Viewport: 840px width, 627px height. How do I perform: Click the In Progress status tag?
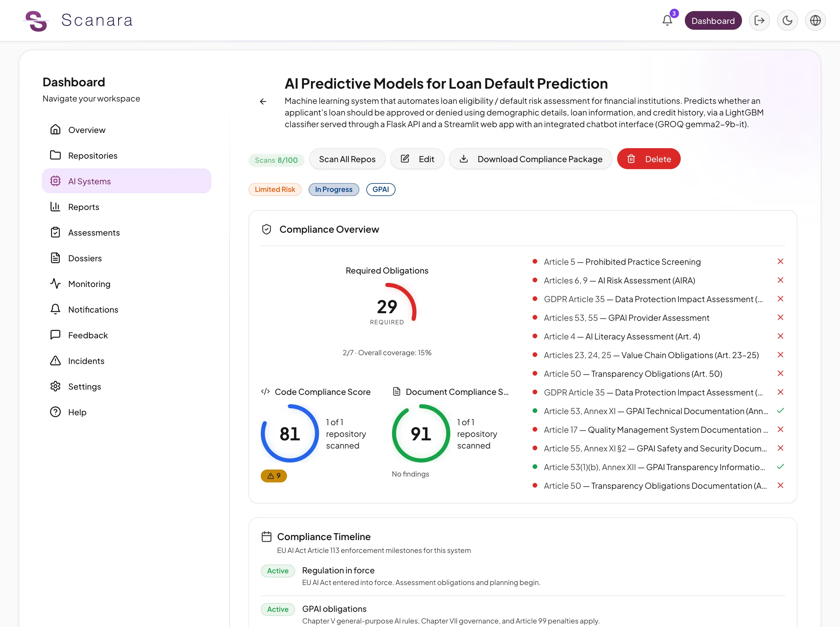(334, 189)
